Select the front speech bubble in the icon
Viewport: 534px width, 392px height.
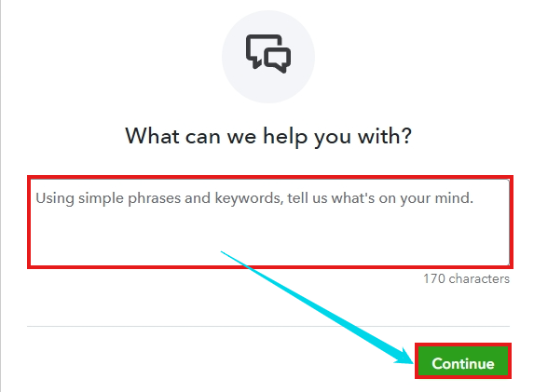(278, 60)
